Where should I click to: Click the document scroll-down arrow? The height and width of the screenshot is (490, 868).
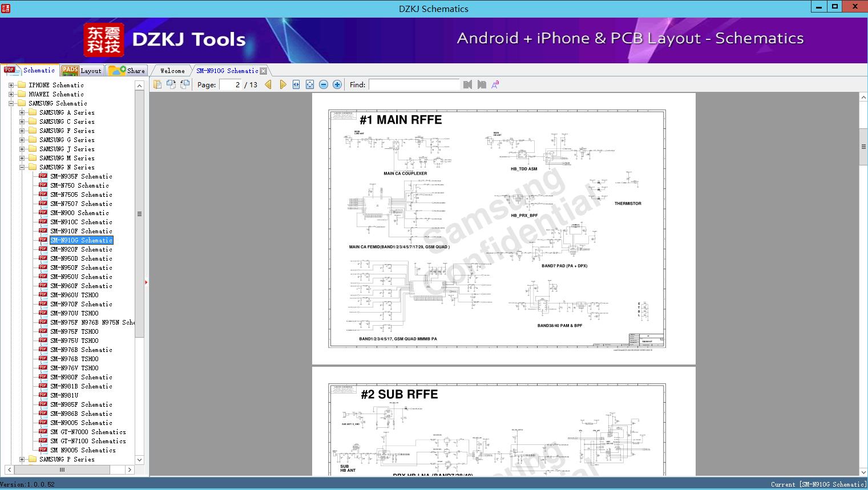863,472
